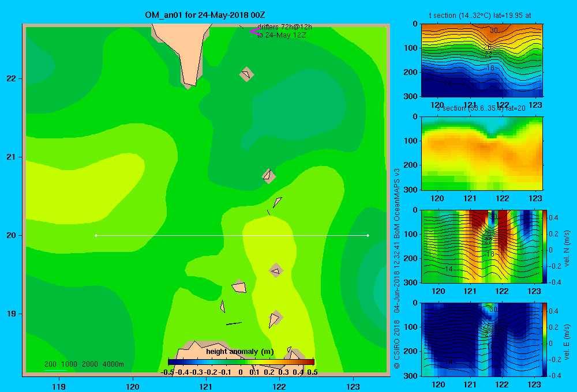577x392 pixels.
Task: Click longitude label "119" on main map
Action: (59, 386)
